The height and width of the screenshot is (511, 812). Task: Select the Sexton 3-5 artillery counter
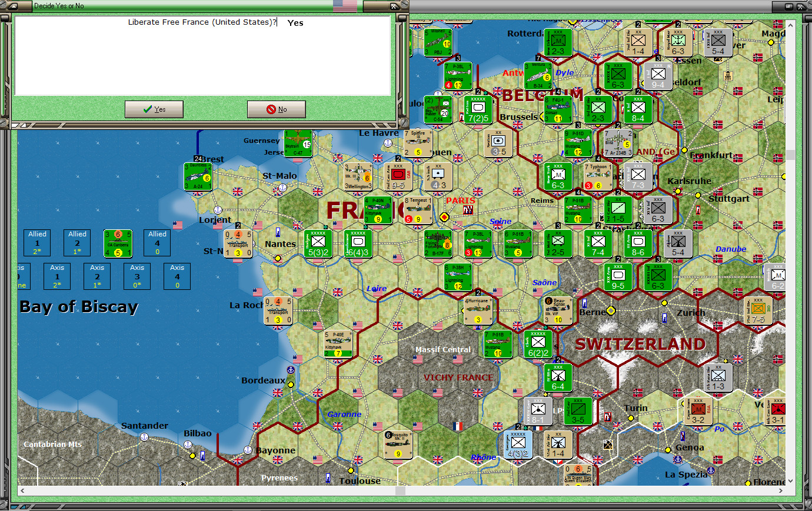point(498,143)
